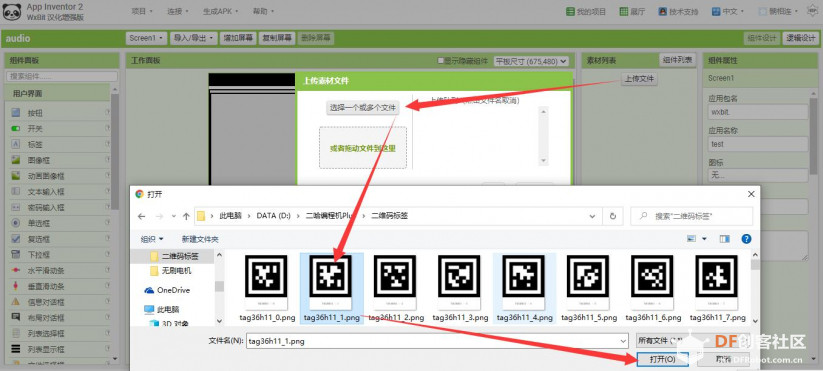This screenshot has height=371, width=823.
Task: Open the 帮助 menu
Action: click(x=263, y=12)
